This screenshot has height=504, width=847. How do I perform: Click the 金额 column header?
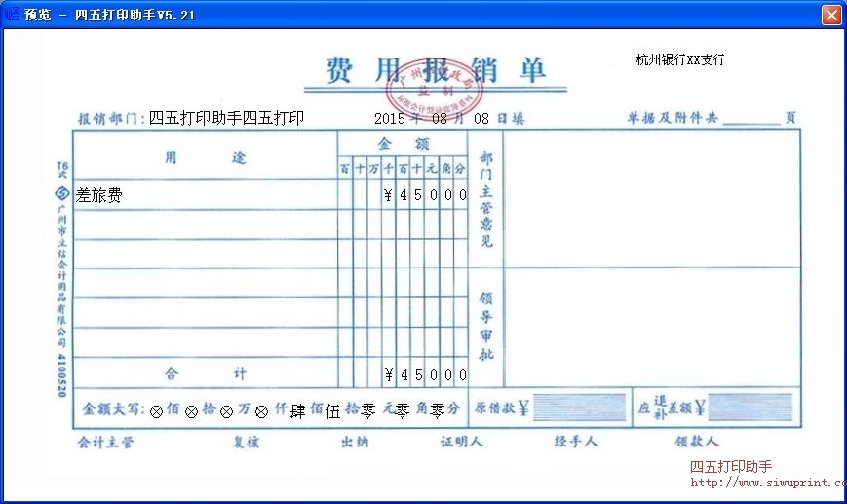click(x=403, y=143)
